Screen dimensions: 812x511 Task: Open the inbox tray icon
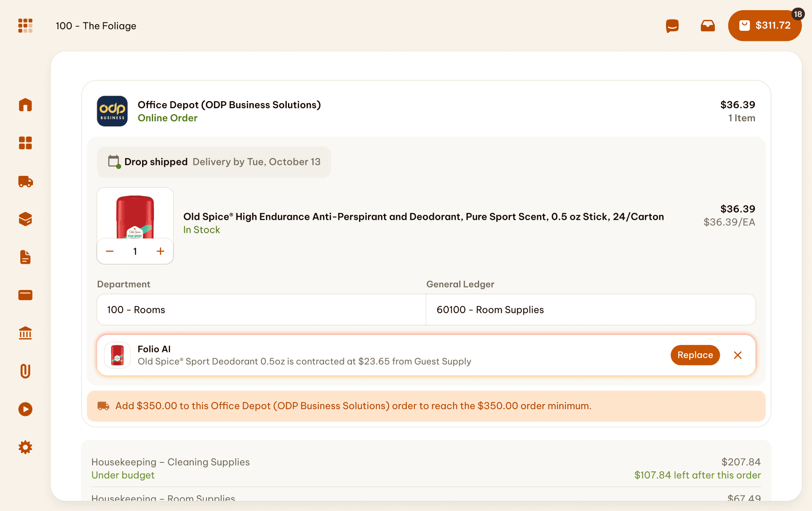pyautogui.click(x=708, y=26)
